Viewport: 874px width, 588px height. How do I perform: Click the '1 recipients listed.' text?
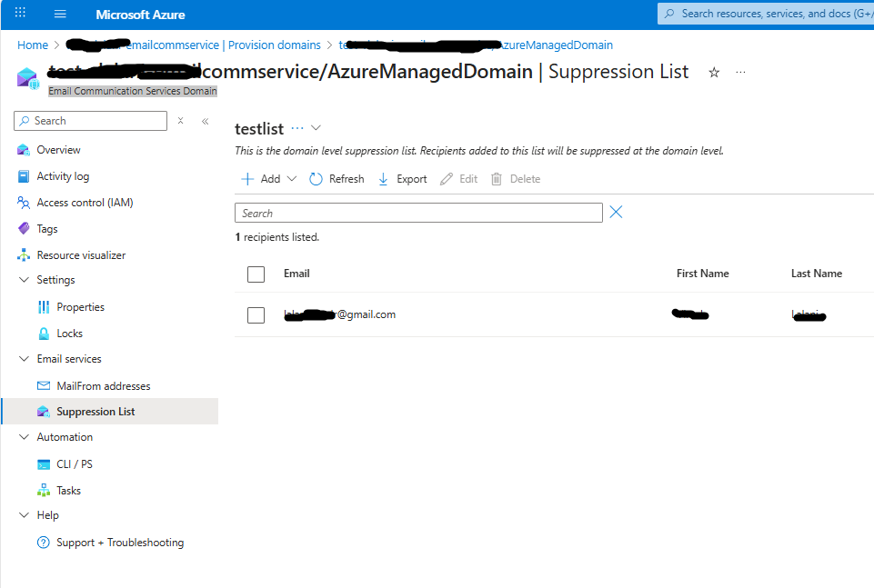click(x=277, y=237)
